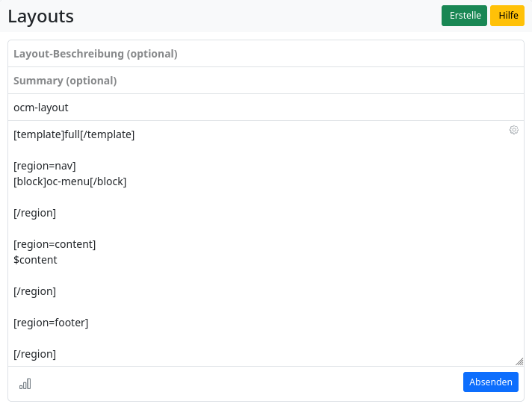Click the [region=content] line in the editor
Screen dimensions: 532x404
click(55, 244)
